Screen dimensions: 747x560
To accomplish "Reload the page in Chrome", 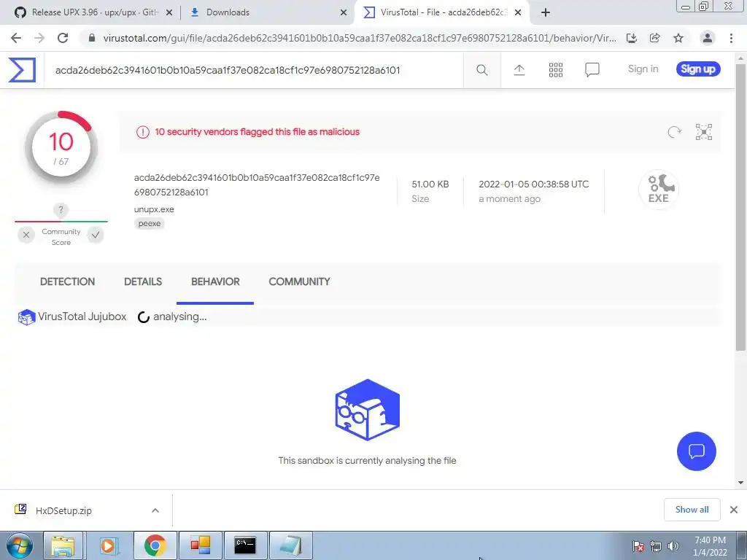I will (x=63, y=38).
